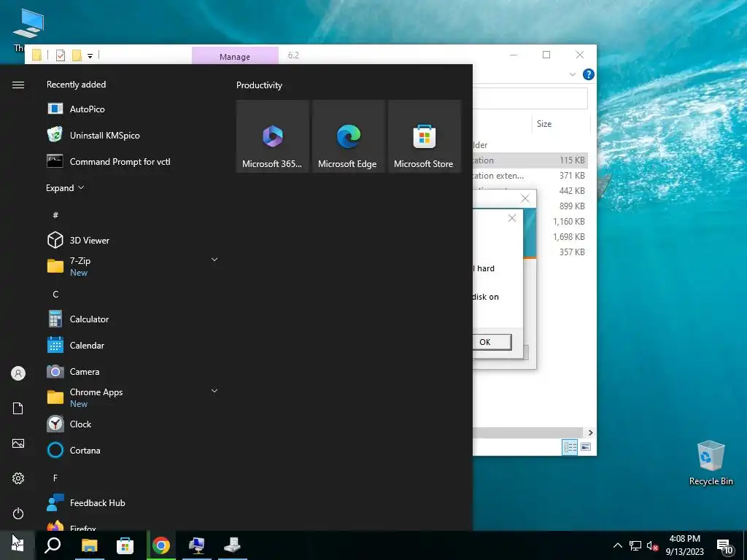Open notification center icon
The height and width of the screenshot is (560, 747).
click(x=724, y=545)
